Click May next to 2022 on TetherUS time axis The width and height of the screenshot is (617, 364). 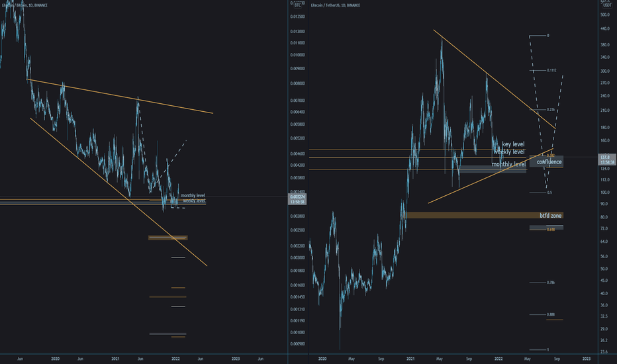tap(527, 359)
